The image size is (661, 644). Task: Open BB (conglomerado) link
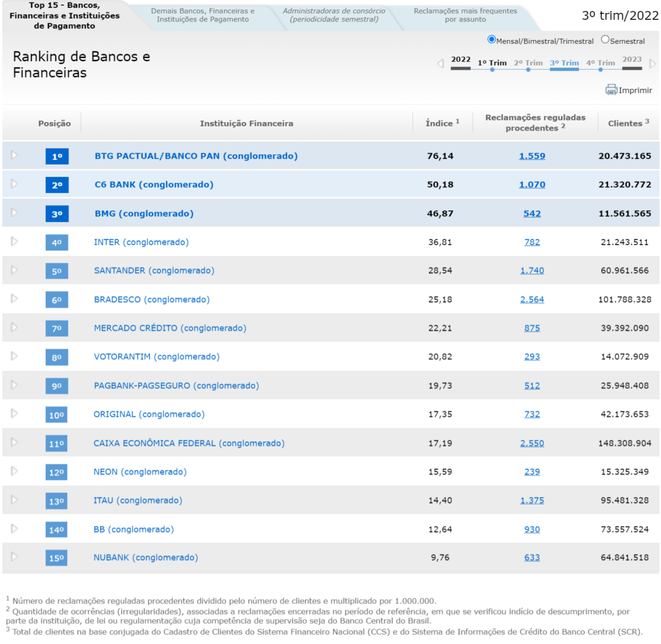click(134, 529)
